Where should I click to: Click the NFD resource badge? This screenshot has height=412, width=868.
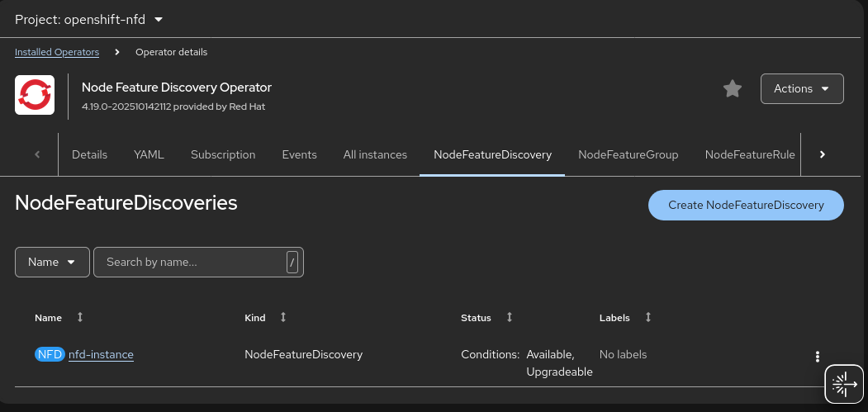pos(50,355)
